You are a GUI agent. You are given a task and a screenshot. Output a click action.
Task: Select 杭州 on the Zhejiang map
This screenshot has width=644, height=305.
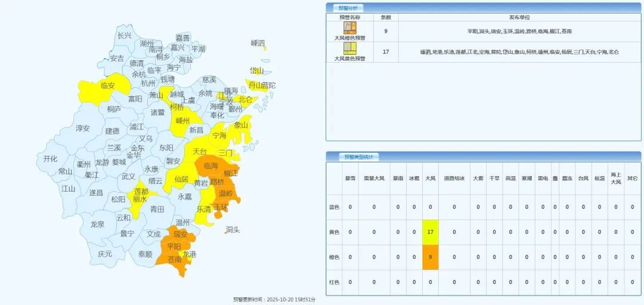[148, 84]
